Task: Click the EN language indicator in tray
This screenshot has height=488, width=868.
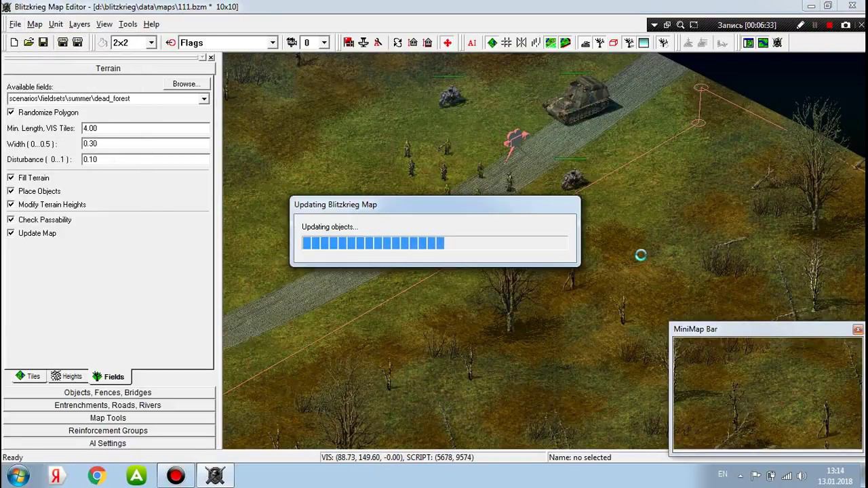Action: [x=723, y=474]
